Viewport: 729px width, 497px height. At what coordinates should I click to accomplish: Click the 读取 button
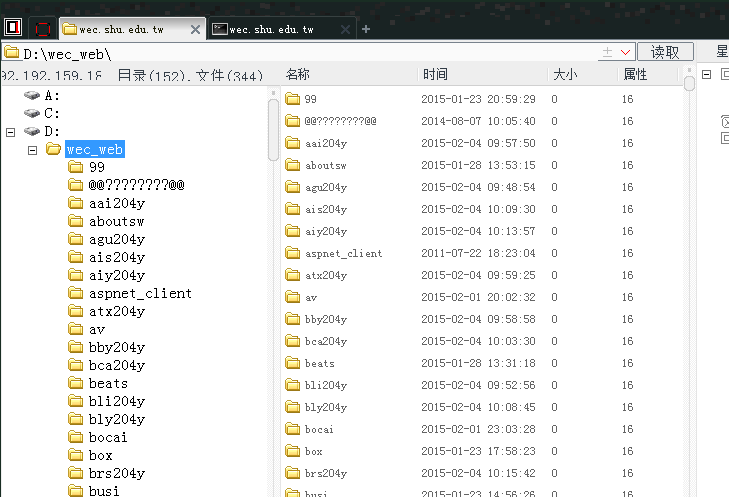click(x=665, y=52)
